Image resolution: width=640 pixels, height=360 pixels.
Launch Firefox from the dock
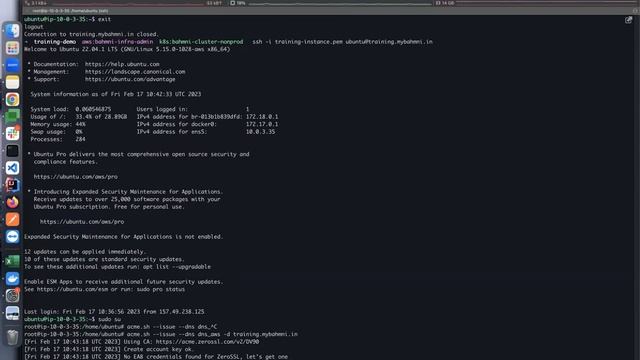pos(12,202)
